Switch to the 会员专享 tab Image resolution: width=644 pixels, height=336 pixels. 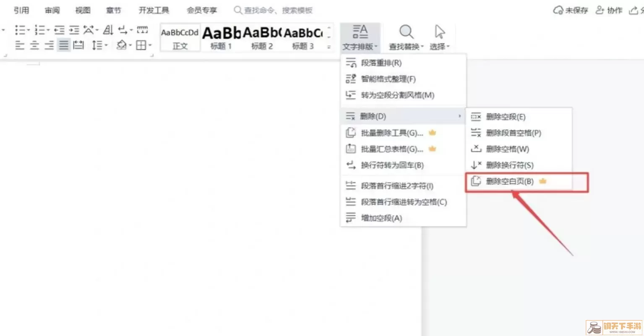point(202,10)
